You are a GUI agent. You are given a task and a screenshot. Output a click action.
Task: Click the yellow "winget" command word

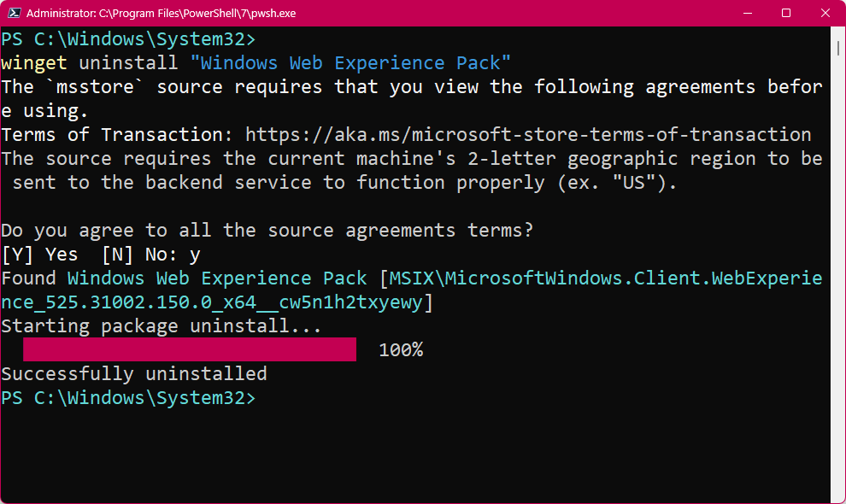point(34,63)
